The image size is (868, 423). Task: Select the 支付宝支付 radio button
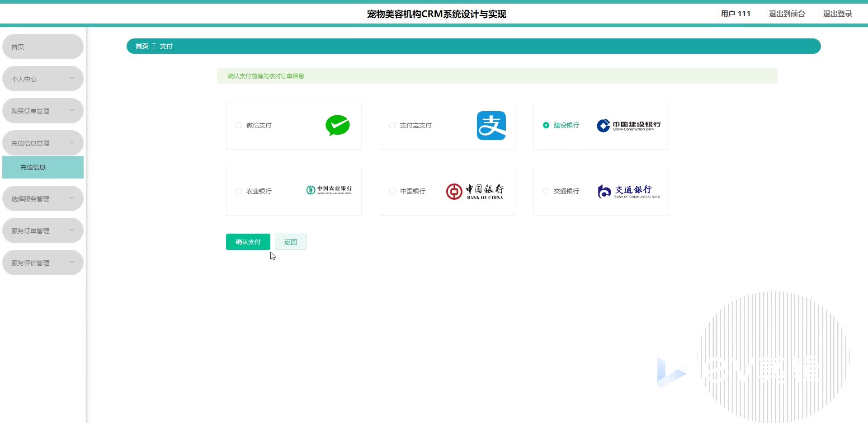[392, 125]
